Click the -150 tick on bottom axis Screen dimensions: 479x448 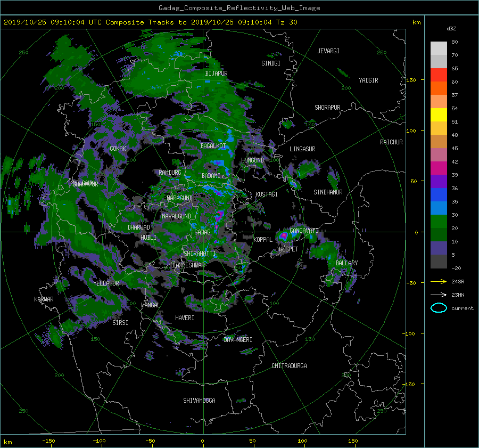(48, 441)
